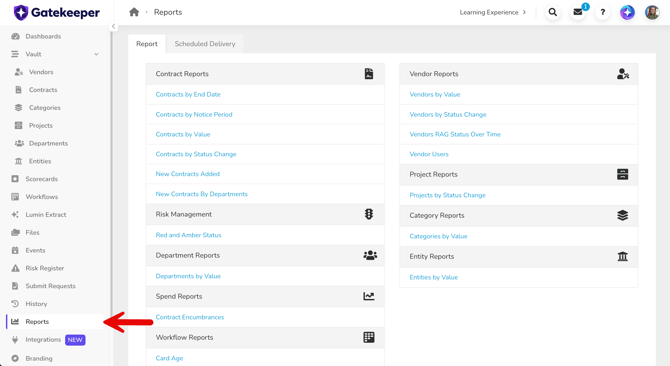Click the Workflows sidebar icon
The image size is (670, 366).
click(15, 197)
